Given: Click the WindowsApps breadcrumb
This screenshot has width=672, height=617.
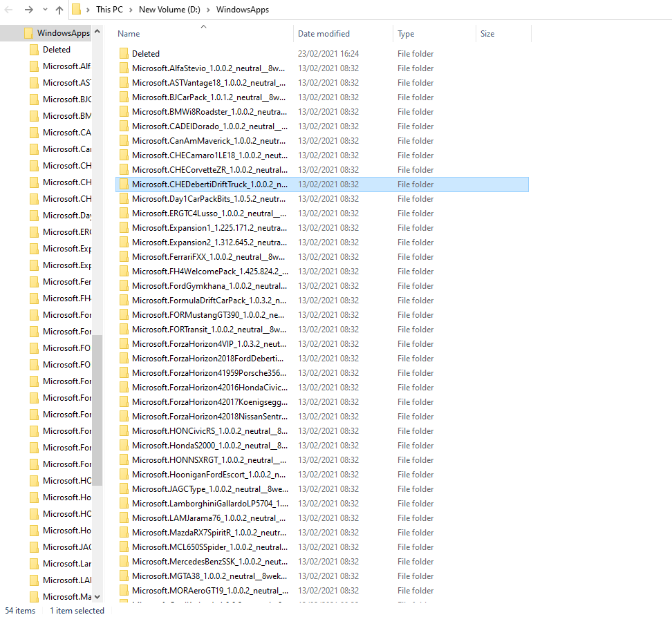Looking at the screenshot, I should pos(243,10).
